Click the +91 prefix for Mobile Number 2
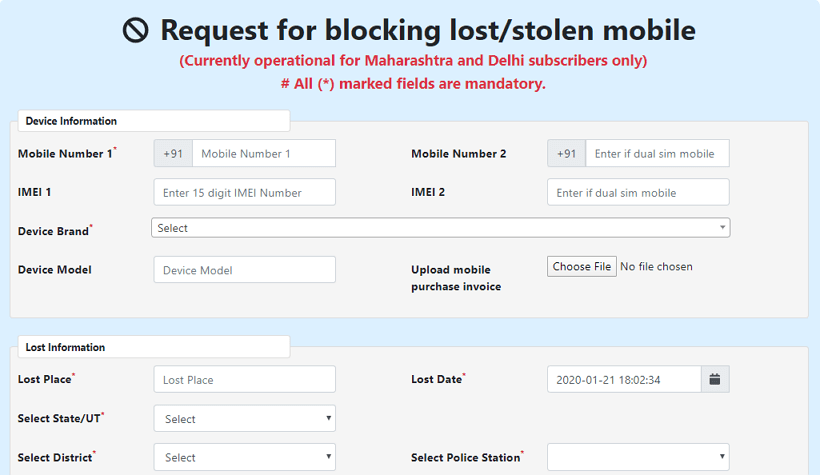Screen dimensions: 820x475 point(566,154)
